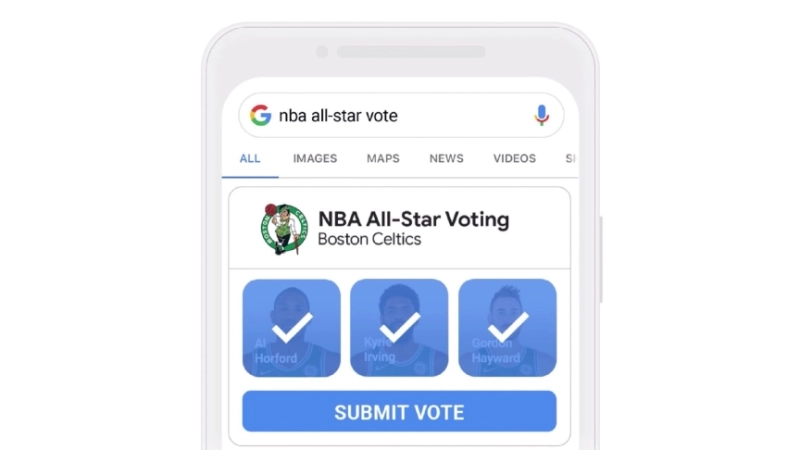Click the Boston Celtics team logo
800x450 pixels.
click(284, 229)
